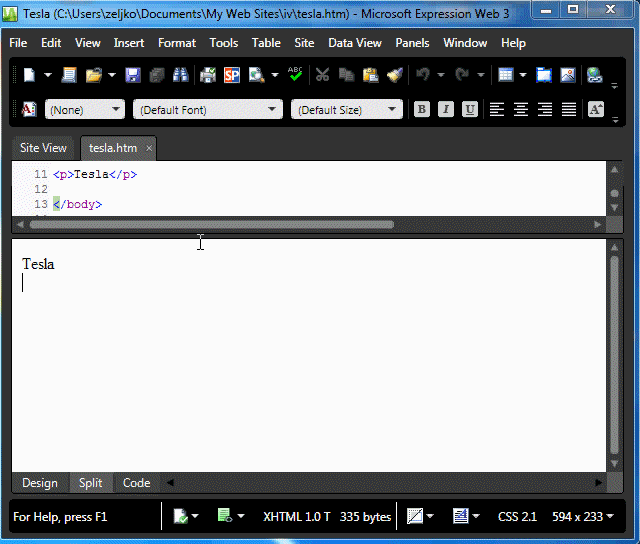Screen dimensions: 640x544
Task: Toggle Underline formatting
Action: tap(470, 110)
